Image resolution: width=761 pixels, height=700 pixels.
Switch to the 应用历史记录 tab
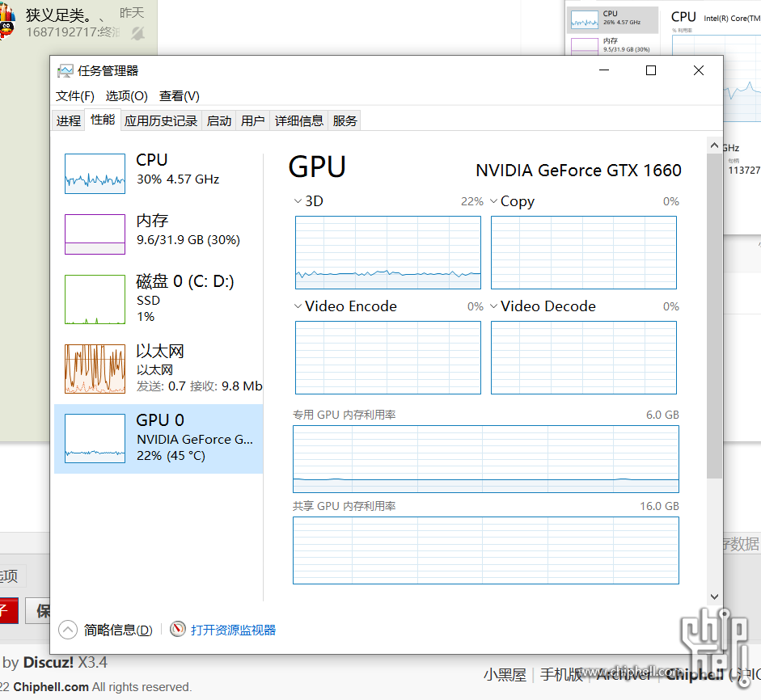coord(161,120)
